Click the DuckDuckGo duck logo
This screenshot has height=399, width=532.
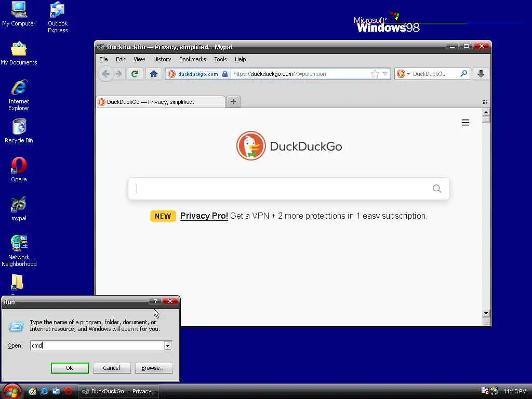point(251,146)
